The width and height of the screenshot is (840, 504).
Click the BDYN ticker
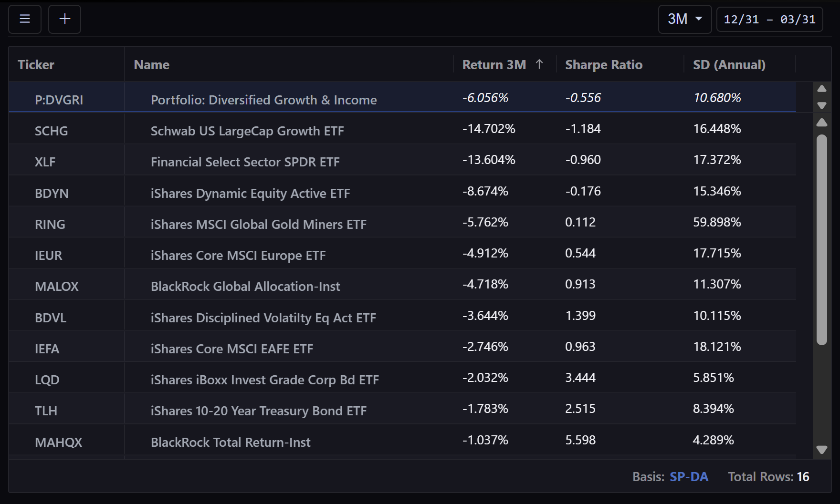(x=52, y=193)
